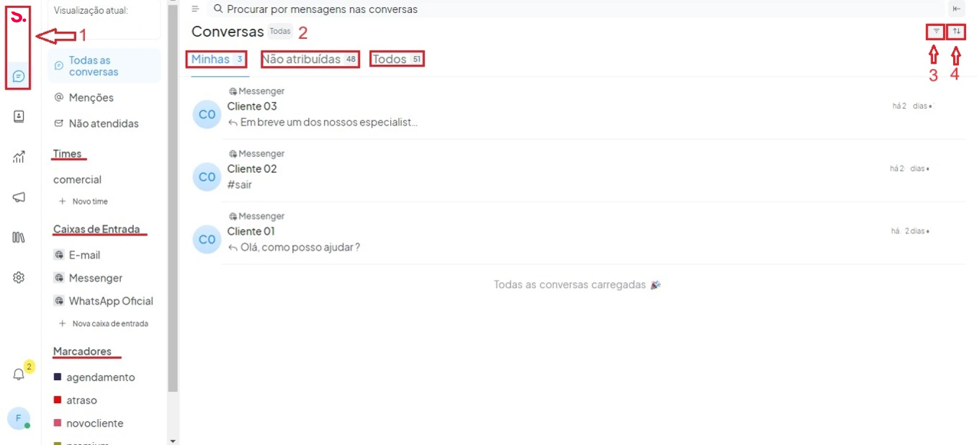Screen dimensions: 980x445
Task: Open the Campaigns megaphone icon
Action: tap(19, 197)
